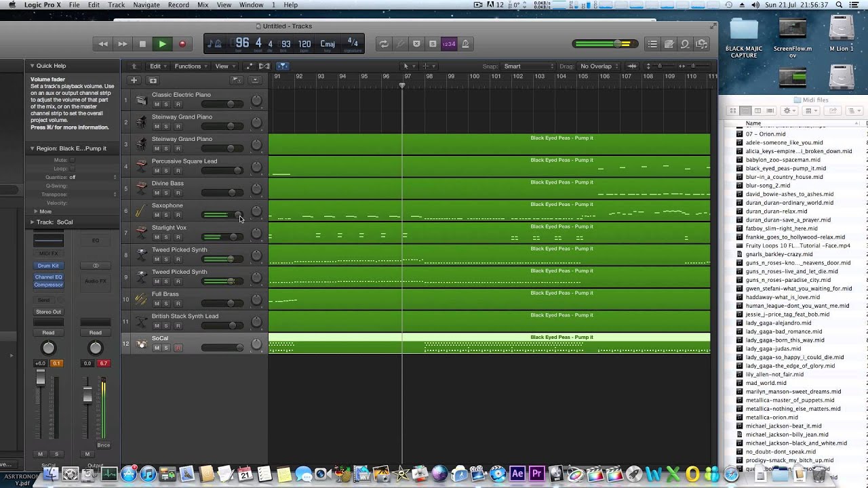The height and width of the screenshot is (488, 868).
Task: Start playback with the green Play button
Action: (x=162, y=44)
